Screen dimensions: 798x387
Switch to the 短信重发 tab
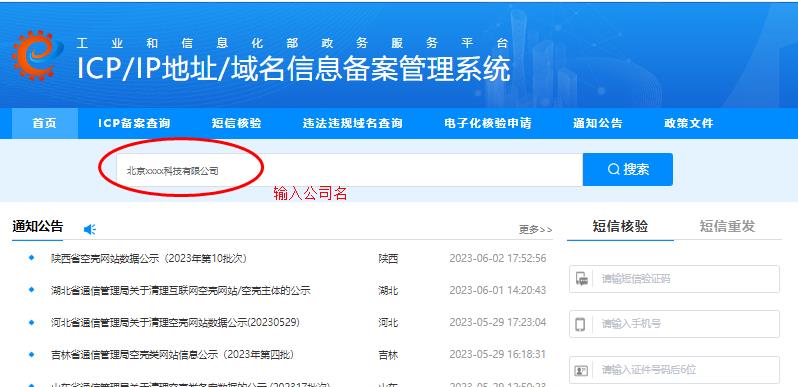(x=727, y=227)
